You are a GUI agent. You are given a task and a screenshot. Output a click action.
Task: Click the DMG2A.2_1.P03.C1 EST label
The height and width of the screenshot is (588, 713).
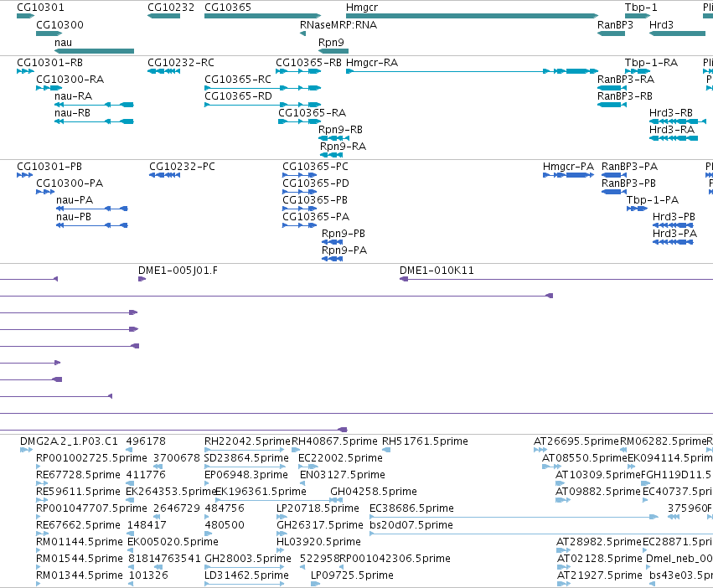pos(69,441)
